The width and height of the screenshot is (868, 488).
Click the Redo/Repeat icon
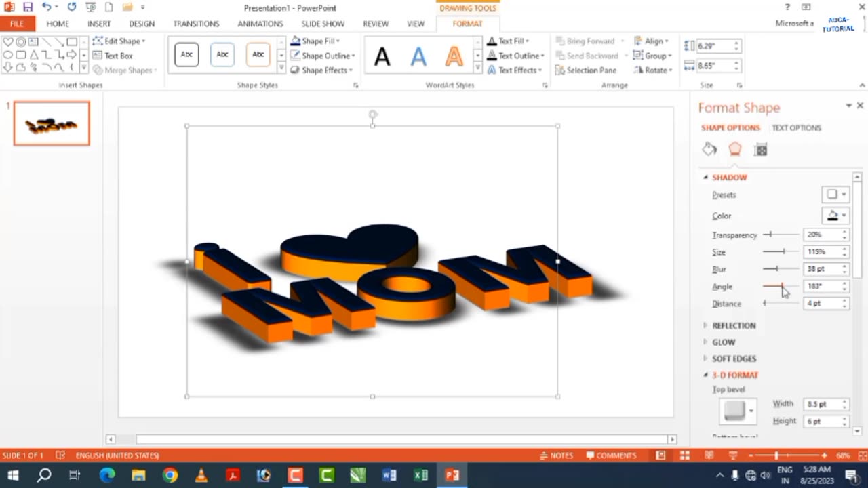click(72, 7)
